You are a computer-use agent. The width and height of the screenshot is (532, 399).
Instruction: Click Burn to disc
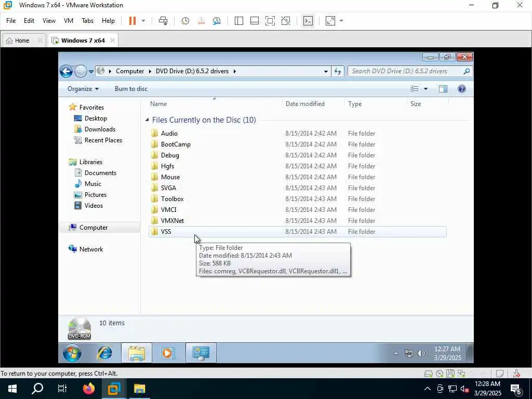(131, 89)
